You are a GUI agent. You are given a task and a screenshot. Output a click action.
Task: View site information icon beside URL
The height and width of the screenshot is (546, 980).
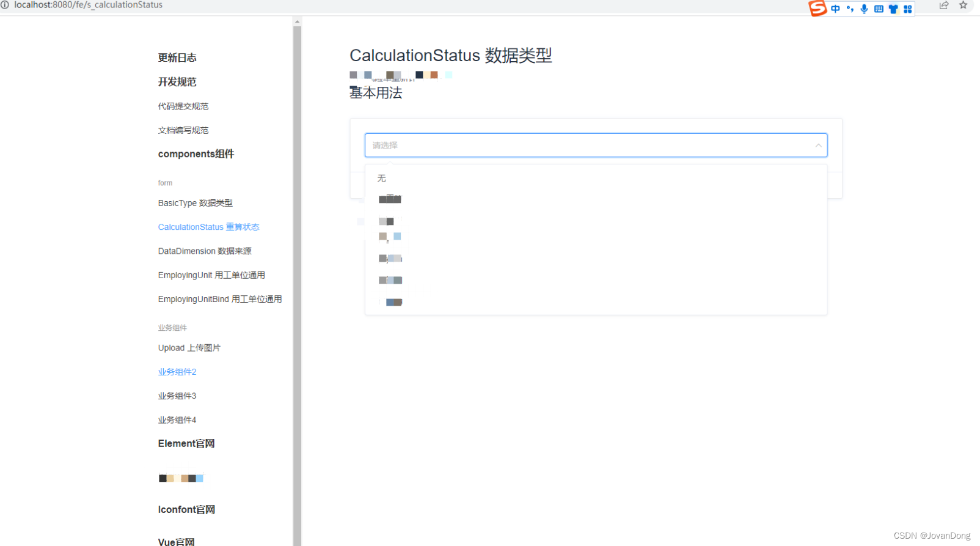click(x=5, y=5)
